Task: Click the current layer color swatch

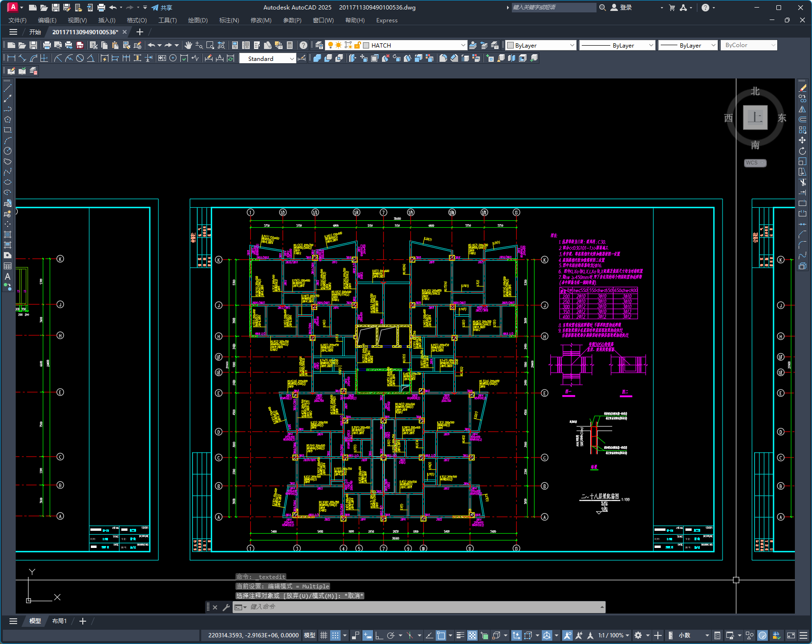Action: point(366,45)
